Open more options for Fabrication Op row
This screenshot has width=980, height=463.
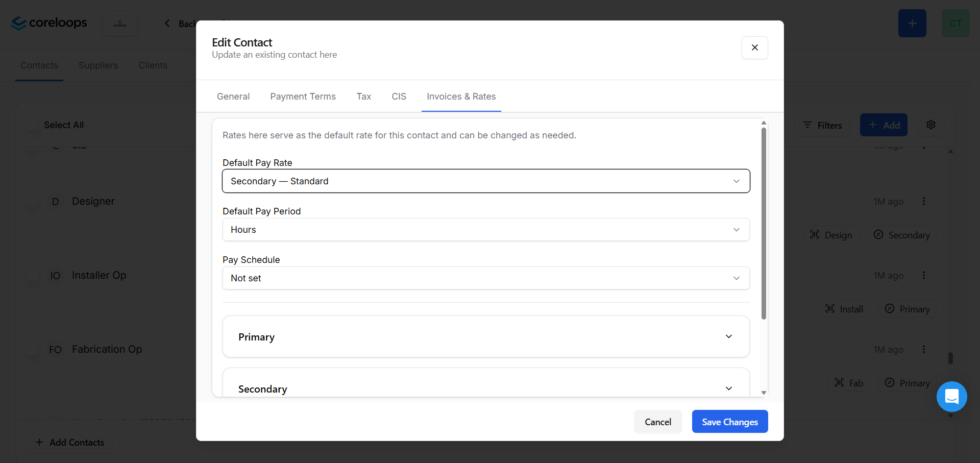[924, 349]
